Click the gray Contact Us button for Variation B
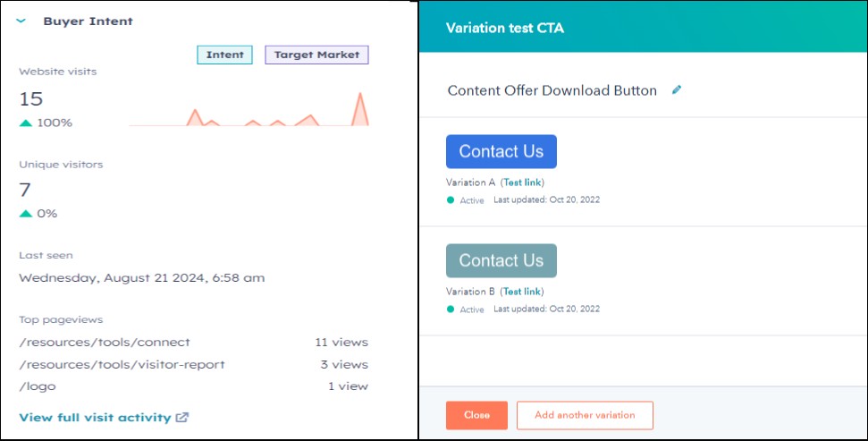Screen dimensions: 868x441 [x=501, y=260]
